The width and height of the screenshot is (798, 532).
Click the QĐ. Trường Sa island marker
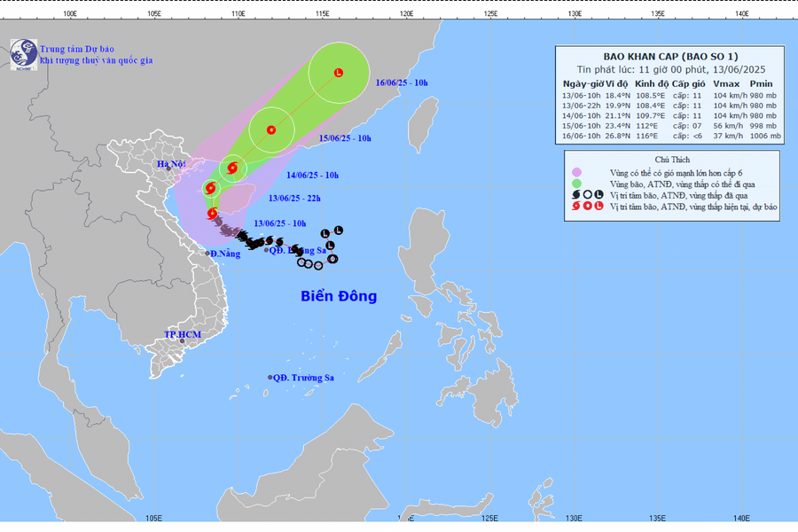click(x=270, y=378)
